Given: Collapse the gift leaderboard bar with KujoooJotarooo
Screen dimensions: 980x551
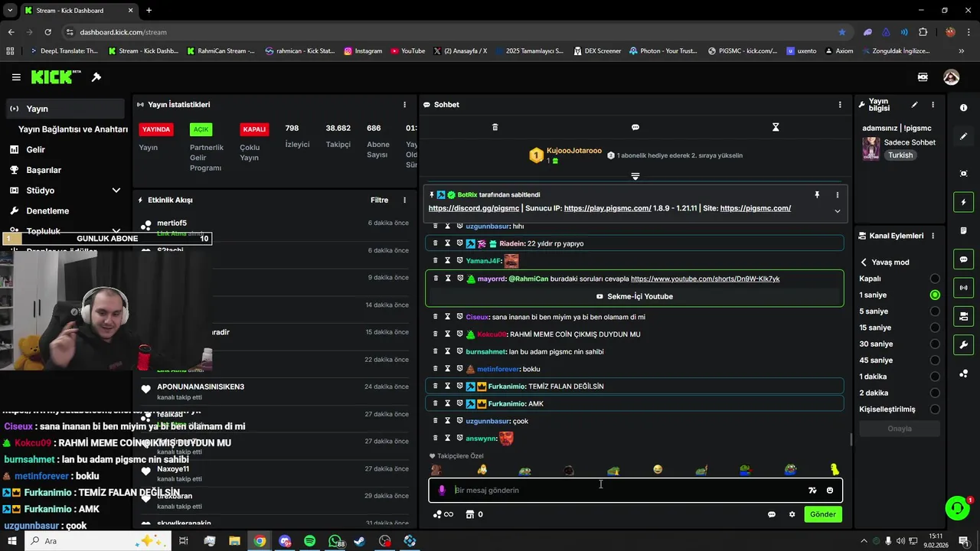Looking at the screenshot, I should pos(635,176).
